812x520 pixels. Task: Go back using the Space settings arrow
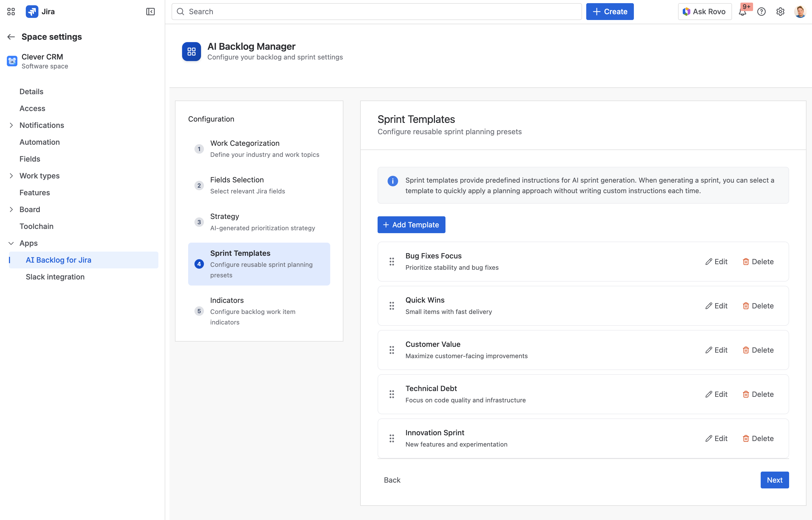(11, 37)
